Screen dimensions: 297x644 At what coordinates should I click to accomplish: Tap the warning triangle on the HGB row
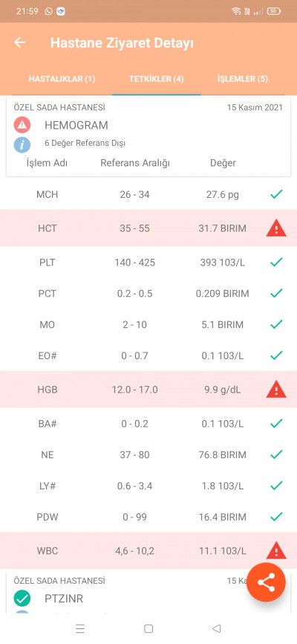276,390
